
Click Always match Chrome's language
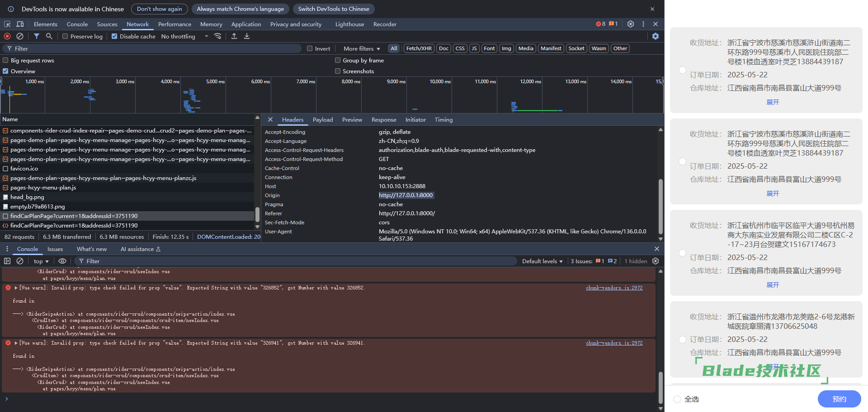[241, 9]
